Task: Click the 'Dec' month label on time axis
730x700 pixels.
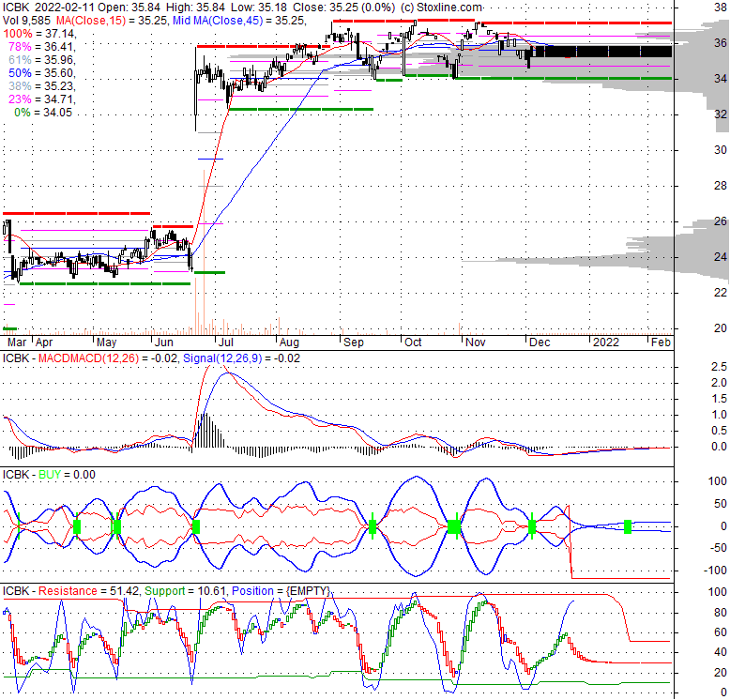Action: pyautogui.click(x=540, y=342)
